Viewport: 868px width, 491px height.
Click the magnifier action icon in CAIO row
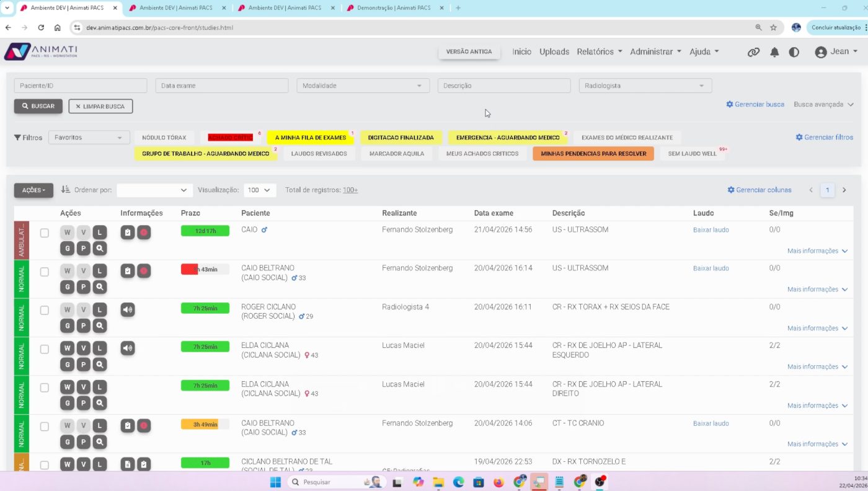coord(99,249)
